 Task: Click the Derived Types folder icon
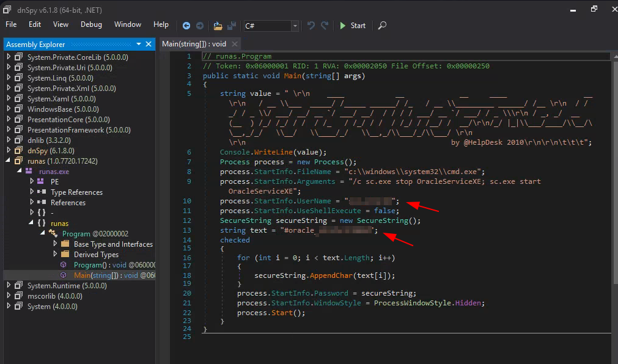coord(65,254)
